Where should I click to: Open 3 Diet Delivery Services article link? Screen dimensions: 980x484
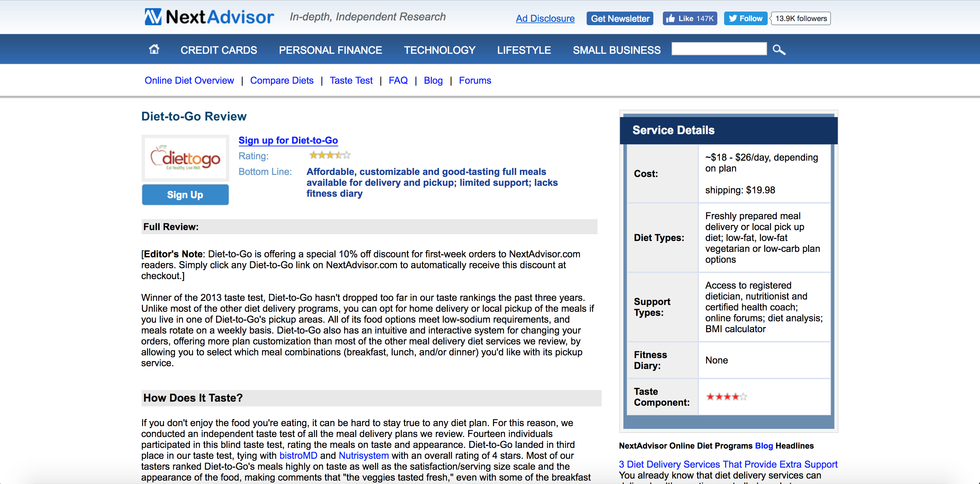(728, 464)
